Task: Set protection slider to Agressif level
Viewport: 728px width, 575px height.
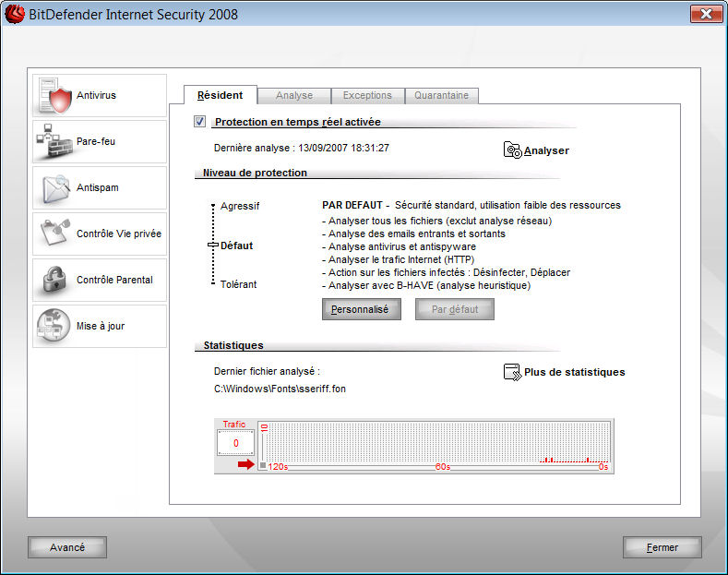Action: pyautogui.click(x=212, y=207)
